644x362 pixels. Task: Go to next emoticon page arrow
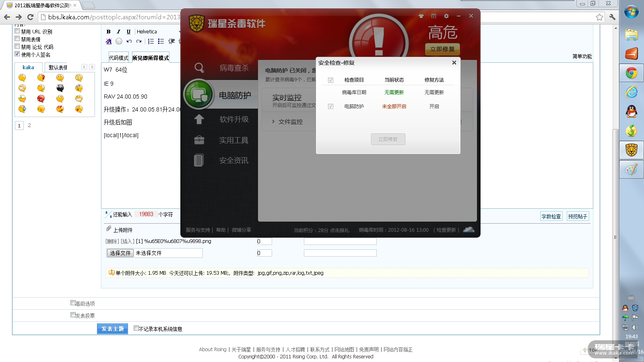click(92, 67)
